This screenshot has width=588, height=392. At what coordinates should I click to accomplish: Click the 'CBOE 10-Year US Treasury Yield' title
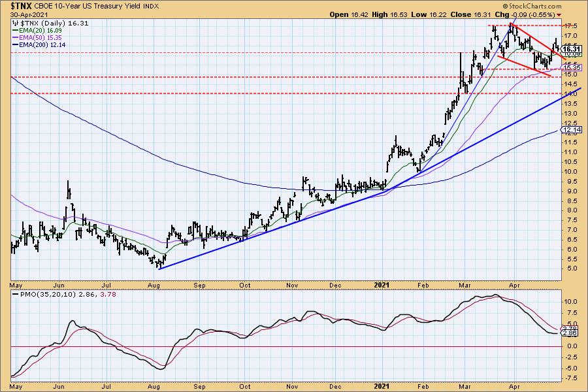click(x=88, y=6)
